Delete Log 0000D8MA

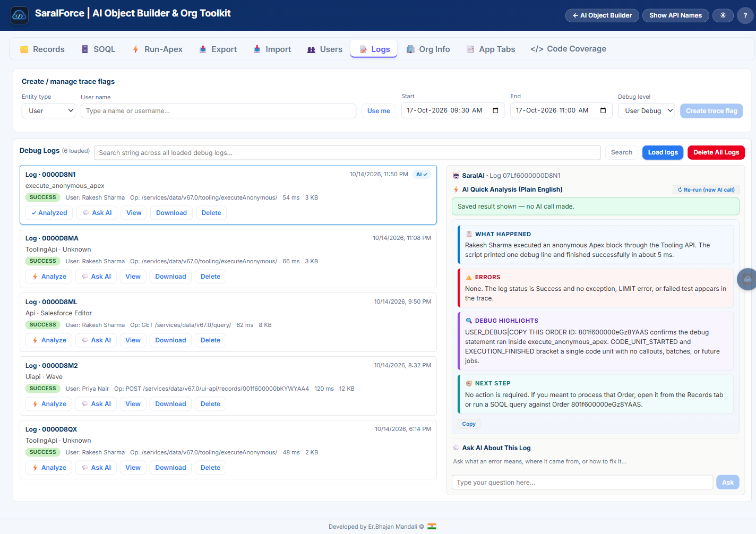coord(210,277)
